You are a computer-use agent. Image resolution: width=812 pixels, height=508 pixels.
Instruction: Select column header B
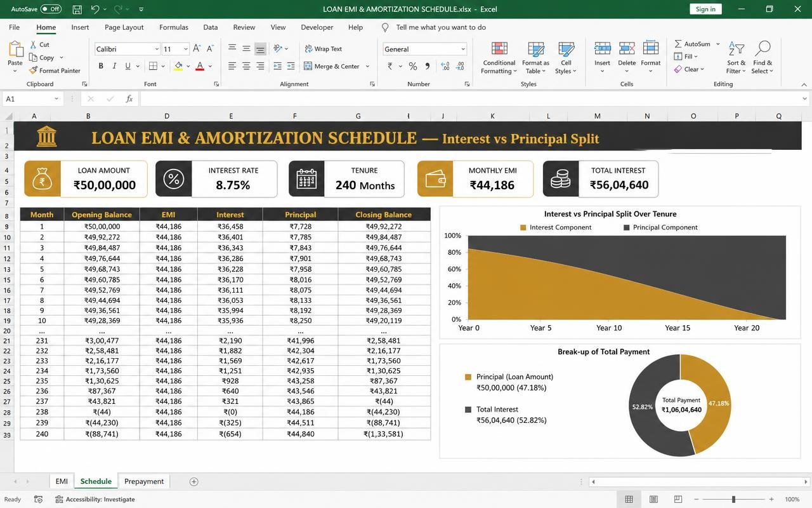pos(88,116)
